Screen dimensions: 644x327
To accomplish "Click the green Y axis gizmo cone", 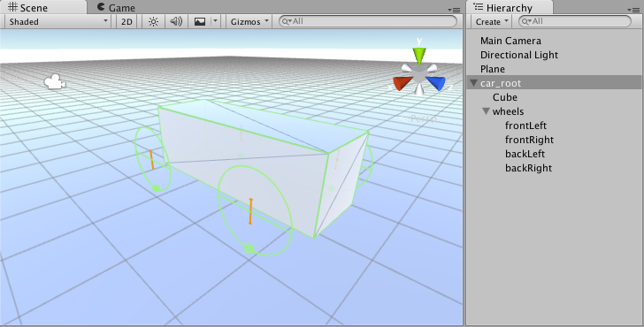I will point(419,56).
